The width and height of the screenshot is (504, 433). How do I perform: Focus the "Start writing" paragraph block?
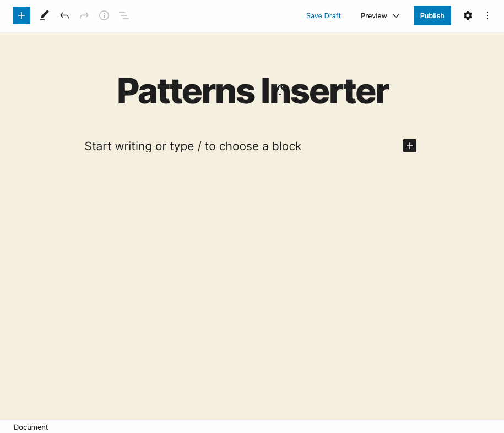[193, 146]
